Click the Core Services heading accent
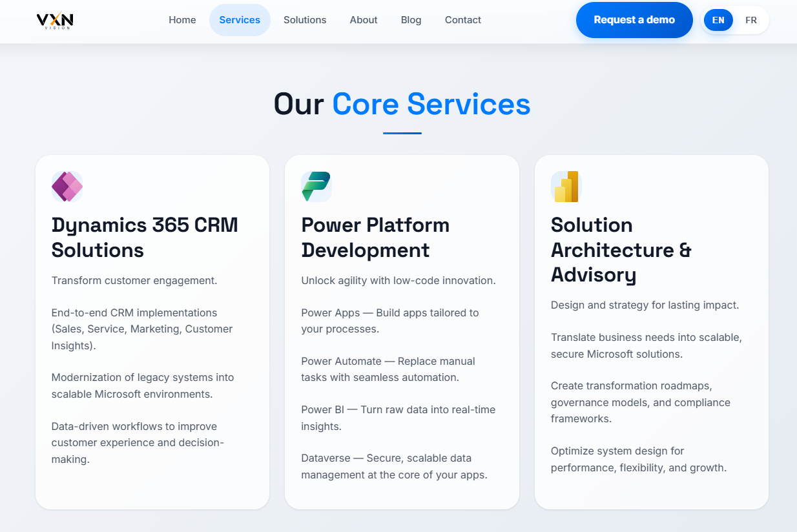 tap(431, 104)
